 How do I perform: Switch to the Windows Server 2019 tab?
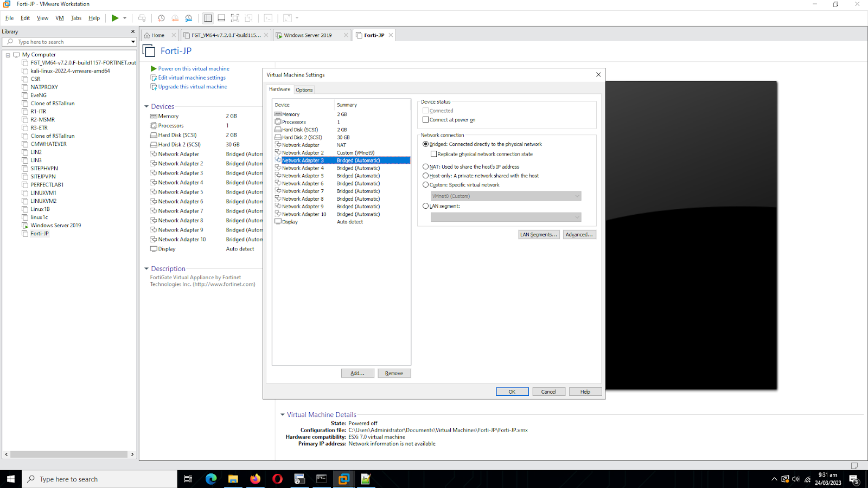tap(308, 35)
